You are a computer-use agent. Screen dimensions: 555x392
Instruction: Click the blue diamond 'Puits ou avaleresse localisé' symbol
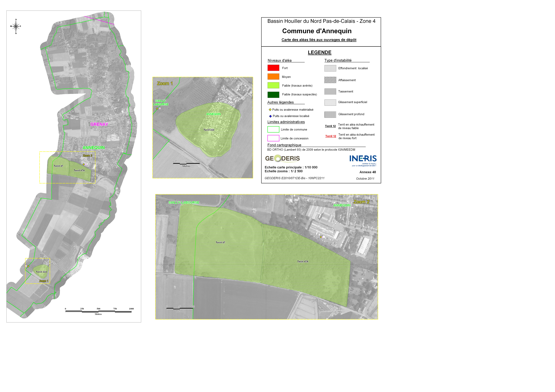click(270, 116)
